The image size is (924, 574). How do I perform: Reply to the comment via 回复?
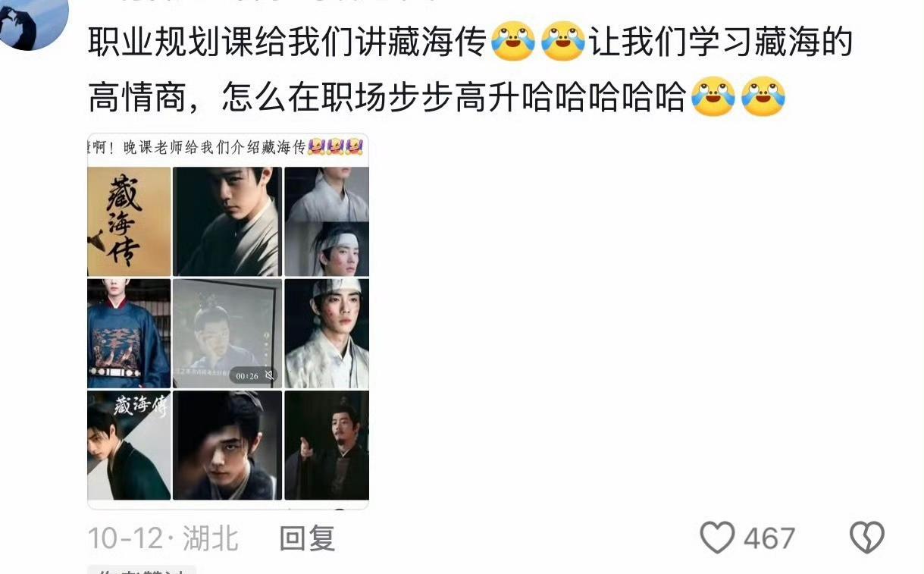coord(308,538)
